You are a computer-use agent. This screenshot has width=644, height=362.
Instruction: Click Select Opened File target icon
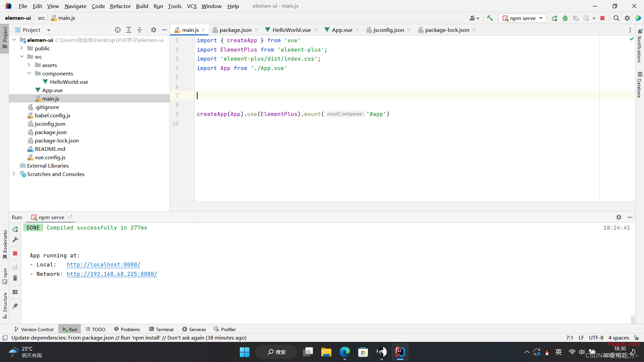tap(118, 30)
